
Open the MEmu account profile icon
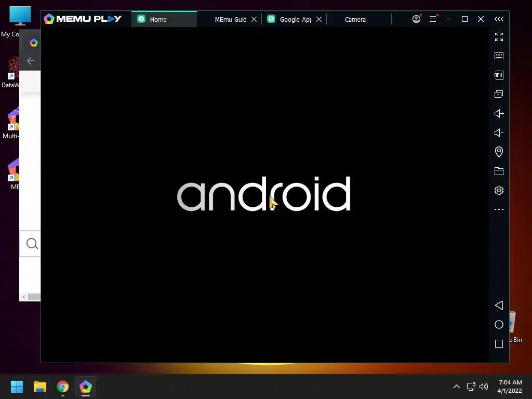click(416, 19)
